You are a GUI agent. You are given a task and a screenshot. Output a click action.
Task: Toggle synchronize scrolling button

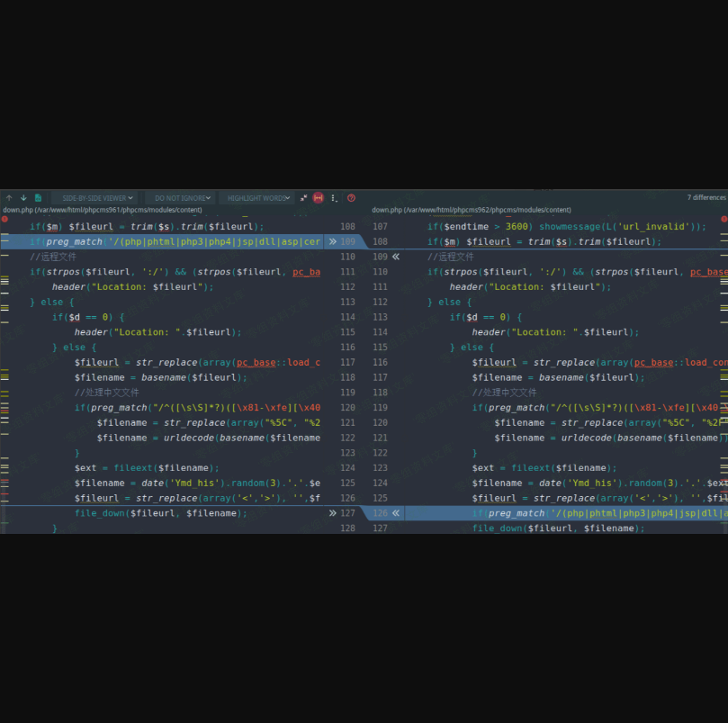coord(318,198)
